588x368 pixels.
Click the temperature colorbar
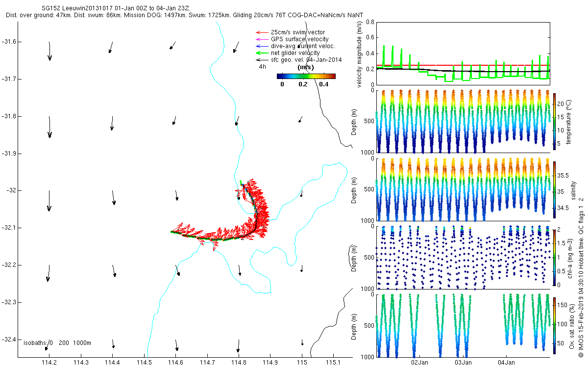click(x=554, y=121)
